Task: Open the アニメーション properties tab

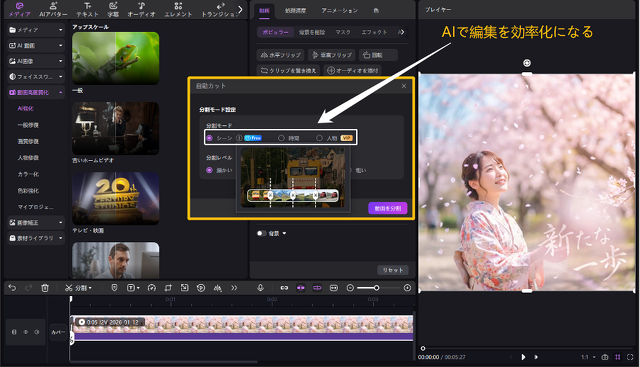Action: point(339,11)
